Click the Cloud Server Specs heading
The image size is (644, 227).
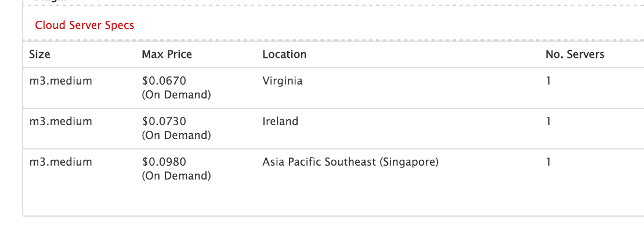85,25
